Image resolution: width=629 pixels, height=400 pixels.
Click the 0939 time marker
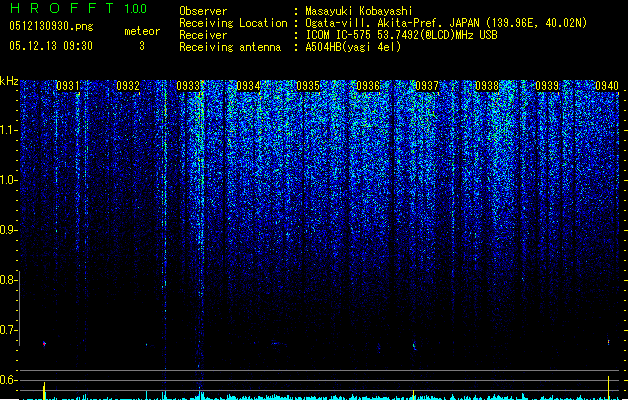(547, 86)
